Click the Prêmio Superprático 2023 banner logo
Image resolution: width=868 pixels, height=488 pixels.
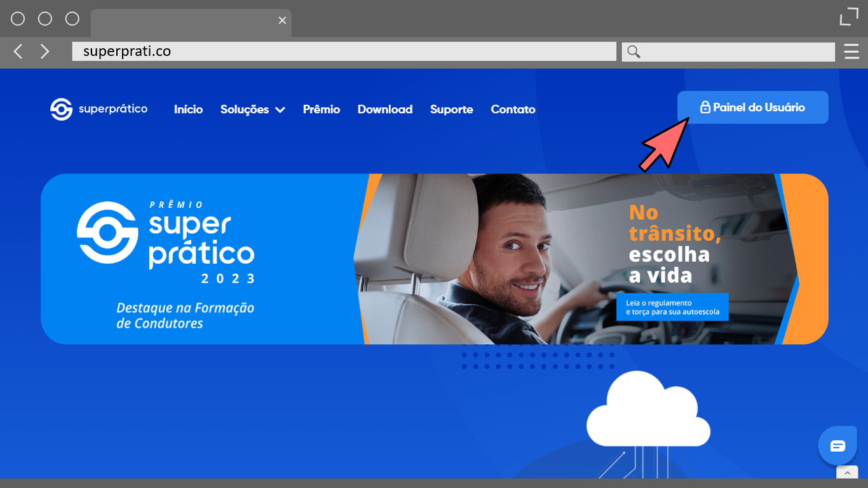coord(166,241)
